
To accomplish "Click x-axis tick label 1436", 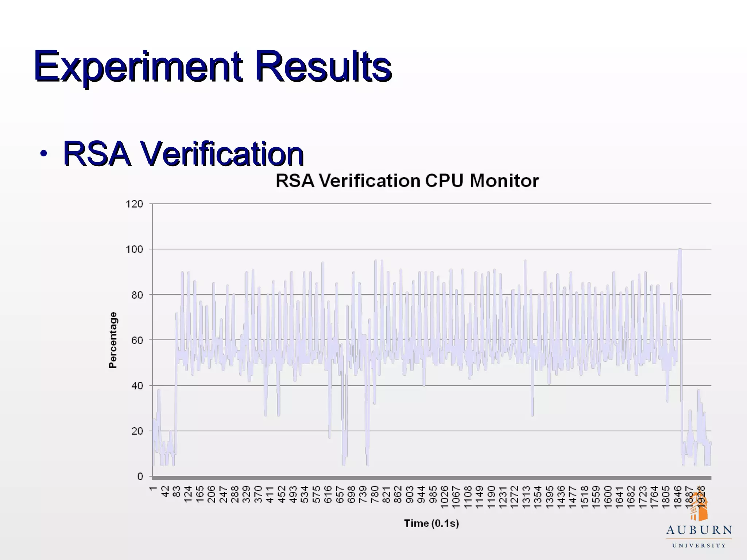I will [562, 497].
